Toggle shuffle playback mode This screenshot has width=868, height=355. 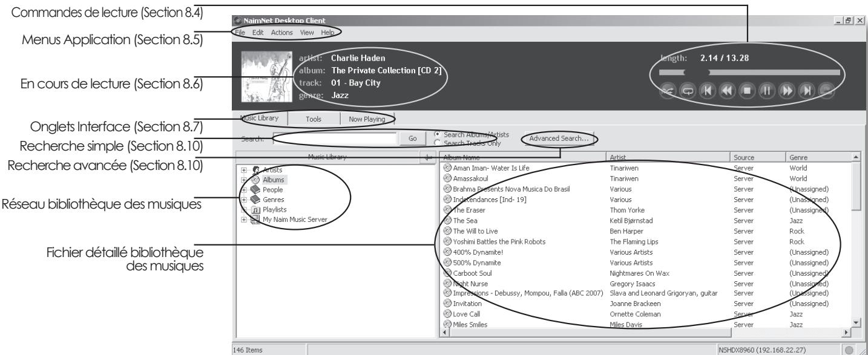coord(668,91)
